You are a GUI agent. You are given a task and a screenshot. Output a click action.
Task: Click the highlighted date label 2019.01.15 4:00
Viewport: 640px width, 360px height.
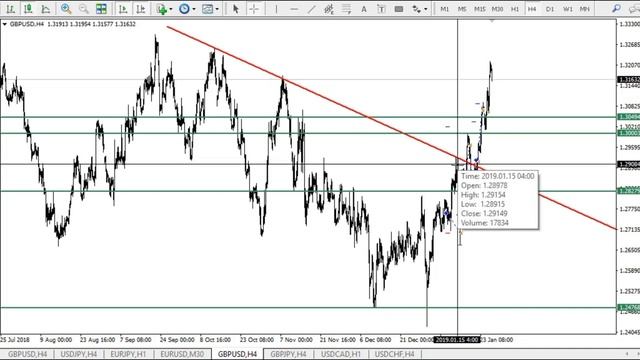pos(456,340)
